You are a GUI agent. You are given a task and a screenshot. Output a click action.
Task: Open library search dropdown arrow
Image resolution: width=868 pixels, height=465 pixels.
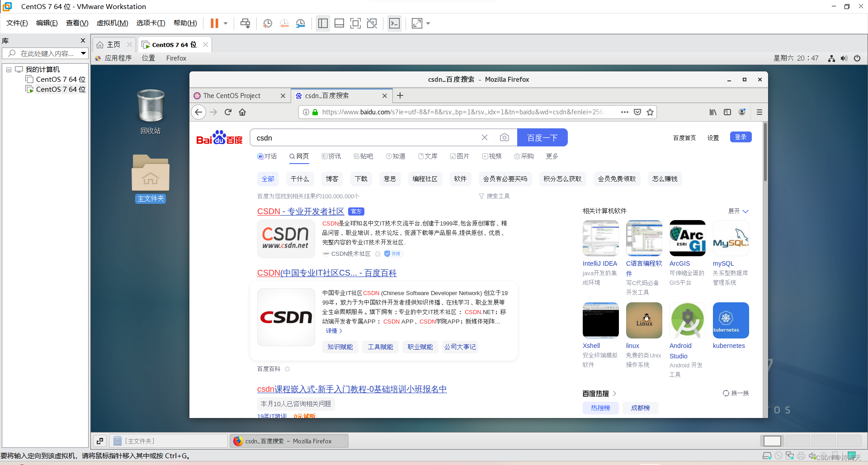coord(83,53)
